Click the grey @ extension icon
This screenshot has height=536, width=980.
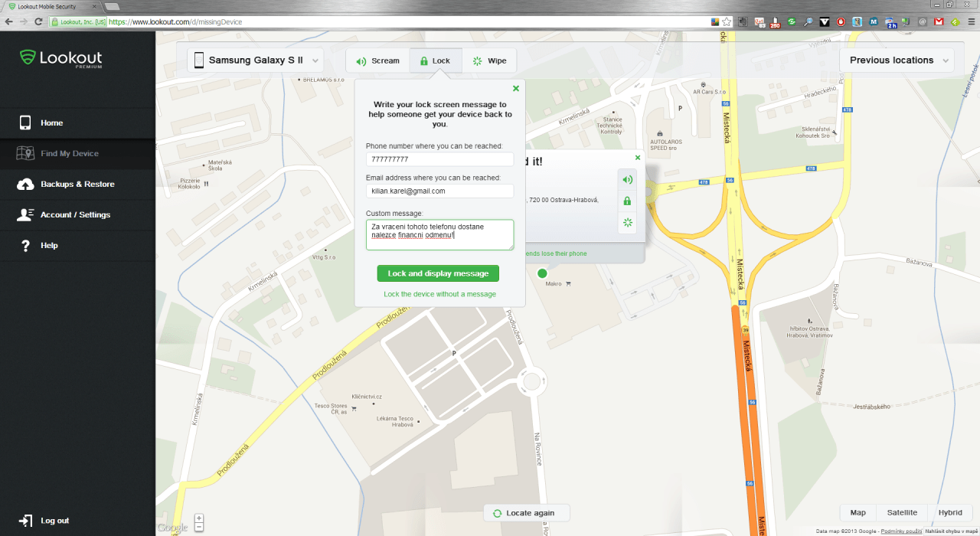pyautogui.click(x=923, y=22)
